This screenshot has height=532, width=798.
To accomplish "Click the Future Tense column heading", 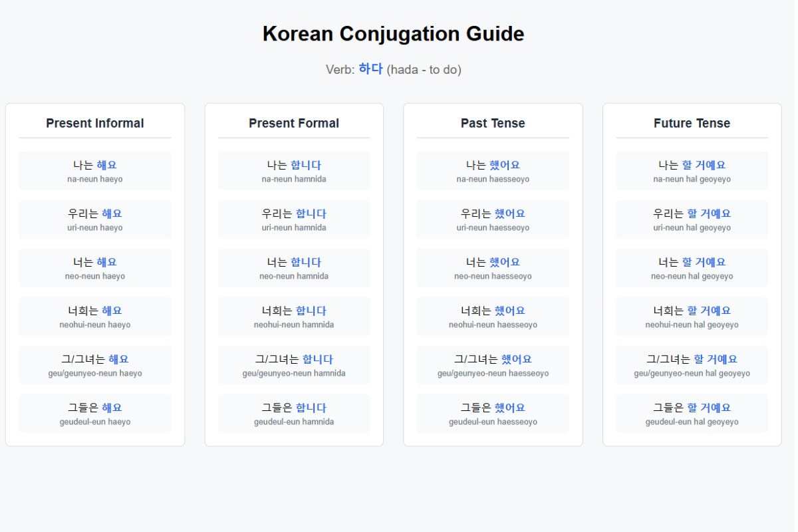I will pyautogui.click(x=692, y=123).
